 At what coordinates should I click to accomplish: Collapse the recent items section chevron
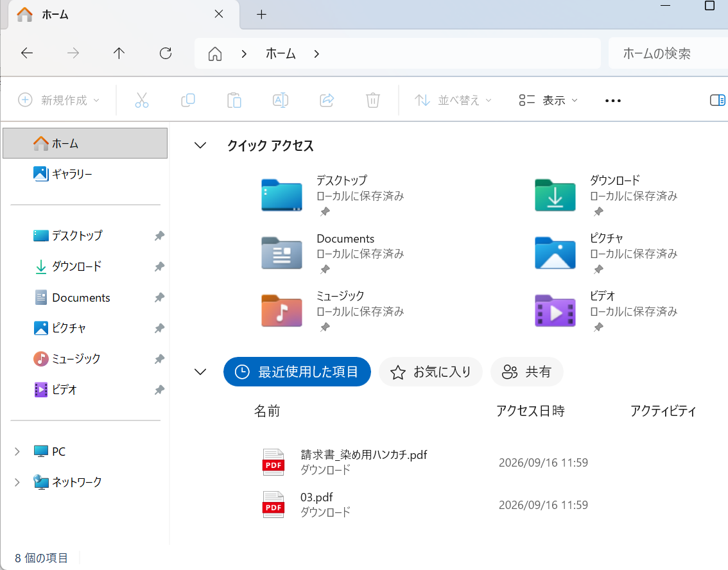click(200, 372)
